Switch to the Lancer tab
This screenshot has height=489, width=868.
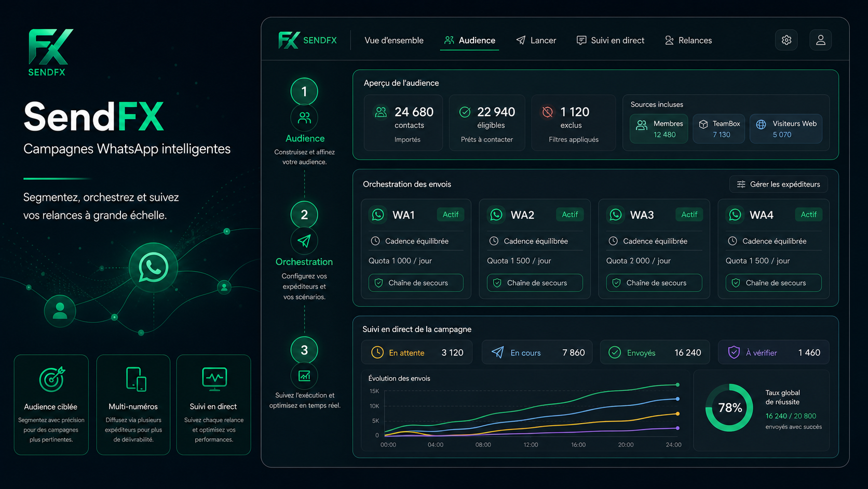(x=536, y=41)
